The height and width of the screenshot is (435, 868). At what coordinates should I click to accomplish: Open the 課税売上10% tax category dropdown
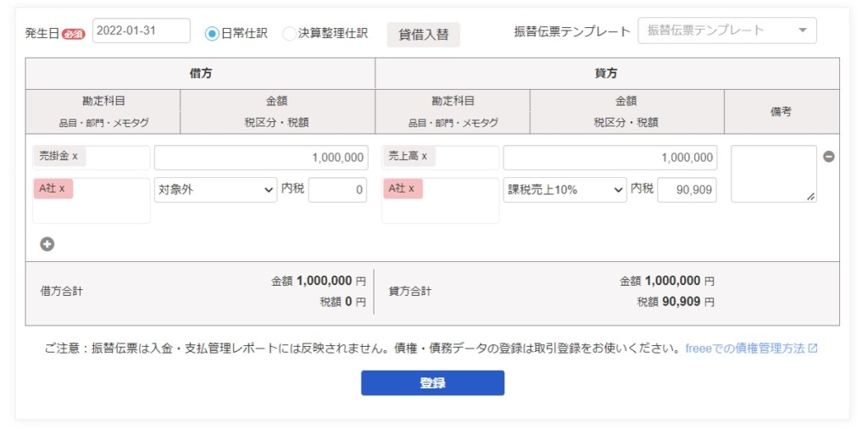coord(565,190)
